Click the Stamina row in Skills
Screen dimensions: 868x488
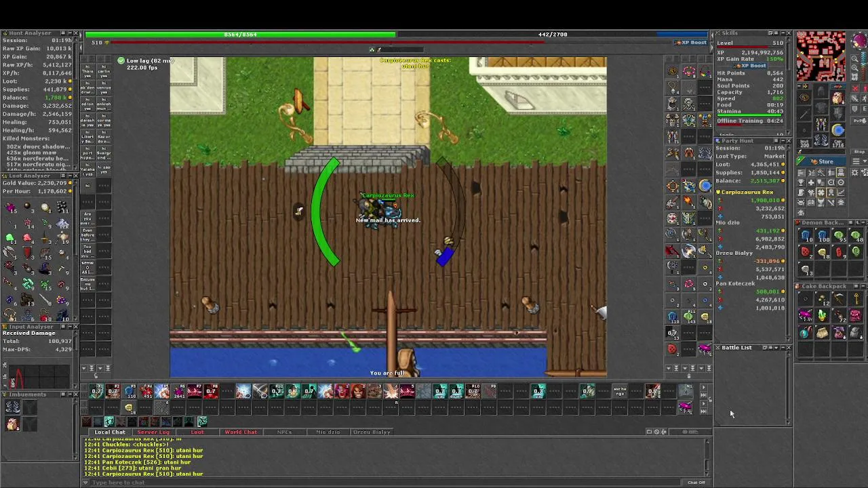(x=750, y=111)
